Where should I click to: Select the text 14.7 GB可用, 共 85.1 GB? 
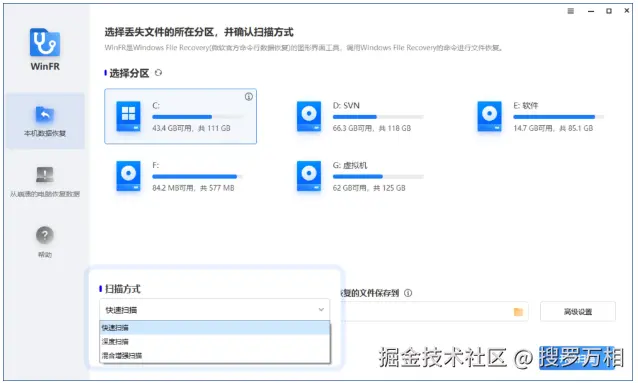(553, 128)
